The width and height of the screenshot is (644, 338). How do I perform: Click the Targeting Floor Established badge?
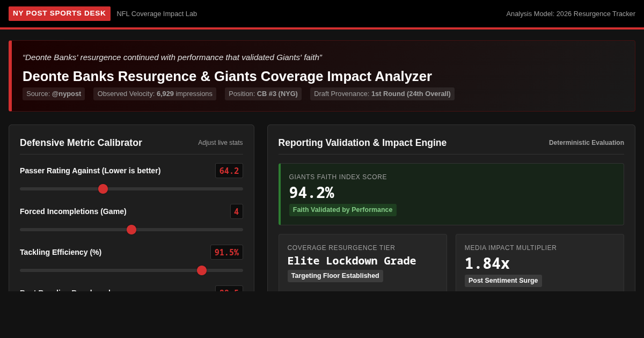(x=335, y=276)
